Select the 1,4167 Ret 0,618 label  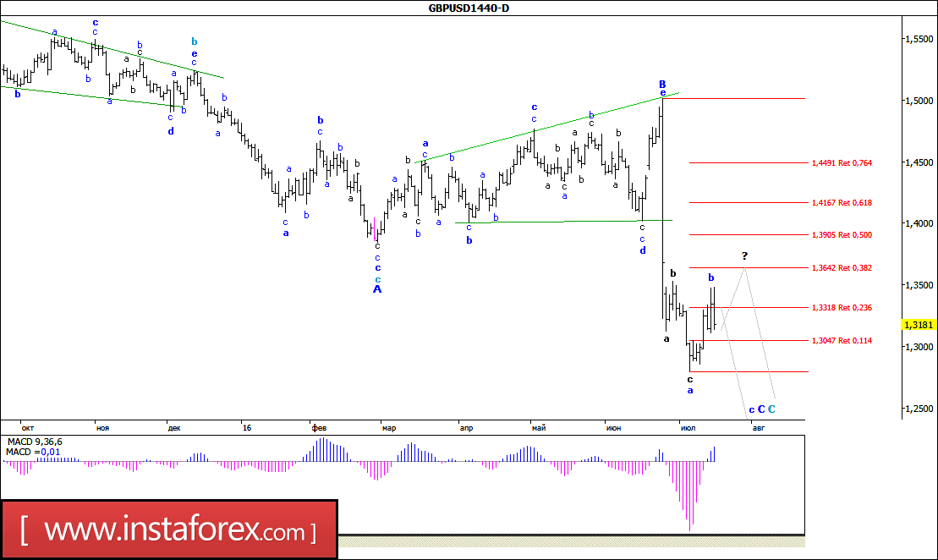coord(842,203)
